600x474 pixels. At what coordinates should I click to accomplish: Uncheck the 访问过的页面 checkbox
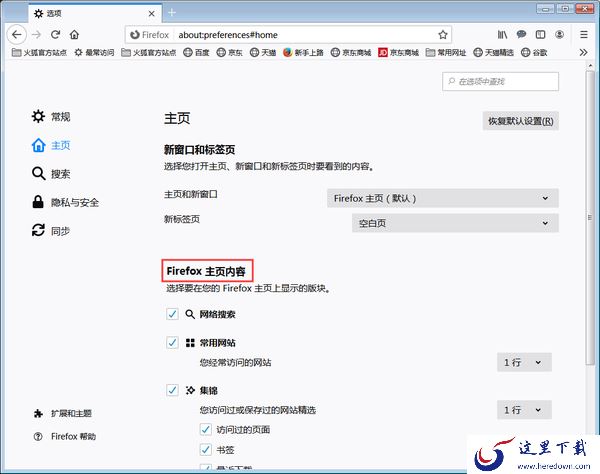(206, 430)
